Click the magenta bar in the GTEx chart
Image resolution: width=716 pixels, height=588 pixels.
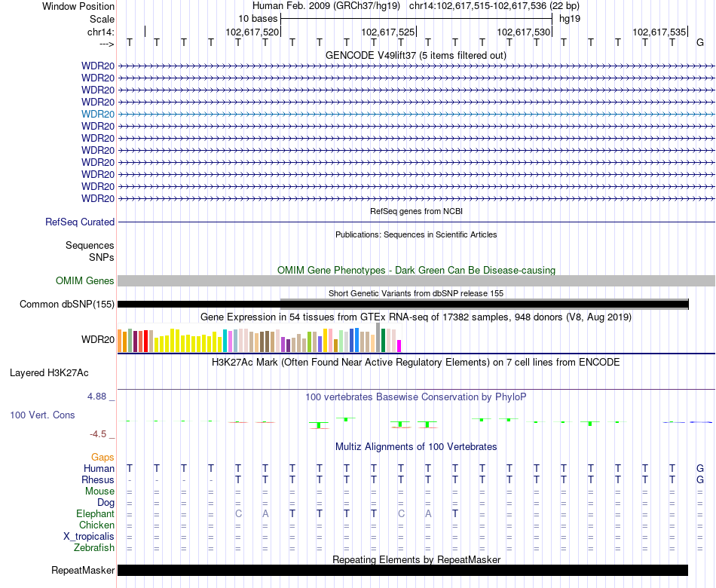pyautogui.click(x=399, y=346)
